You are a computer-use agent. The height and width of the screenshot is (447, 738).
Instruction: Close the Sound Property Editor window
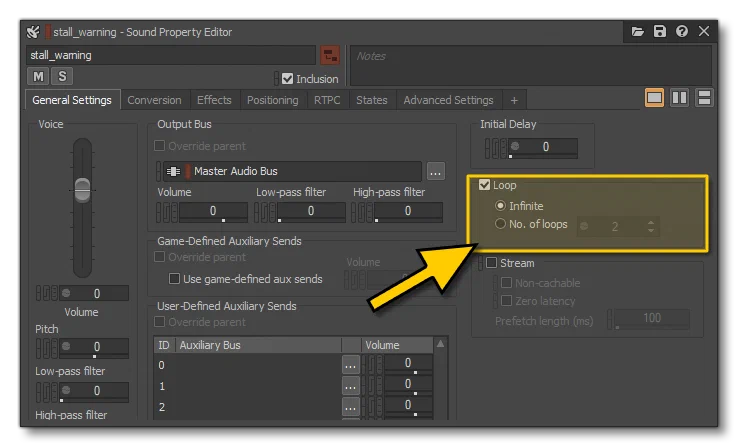tap(704, 32)
